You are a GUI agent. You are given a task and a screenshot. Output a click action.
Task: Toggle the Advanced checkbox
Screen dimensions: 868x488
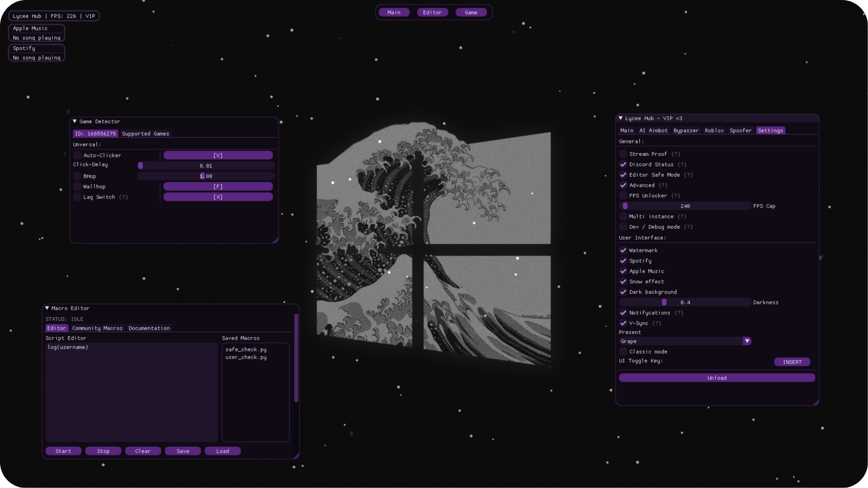(623, 185)
